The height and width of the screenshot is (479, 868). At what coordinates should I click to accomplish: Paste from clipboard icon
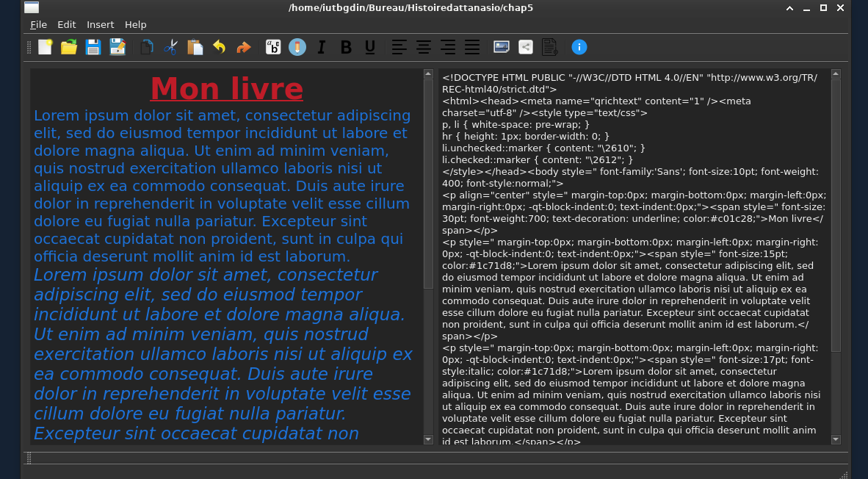[195, 47]
